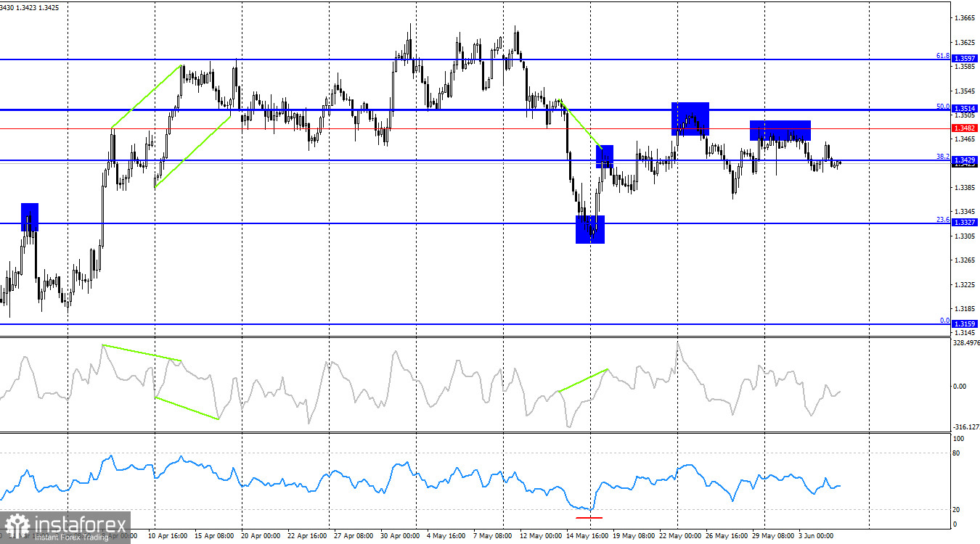Screen dimensions: 980x544
Task: Click the OHLC quote text 1.3423 1.3425
Action: coord(37,8)
